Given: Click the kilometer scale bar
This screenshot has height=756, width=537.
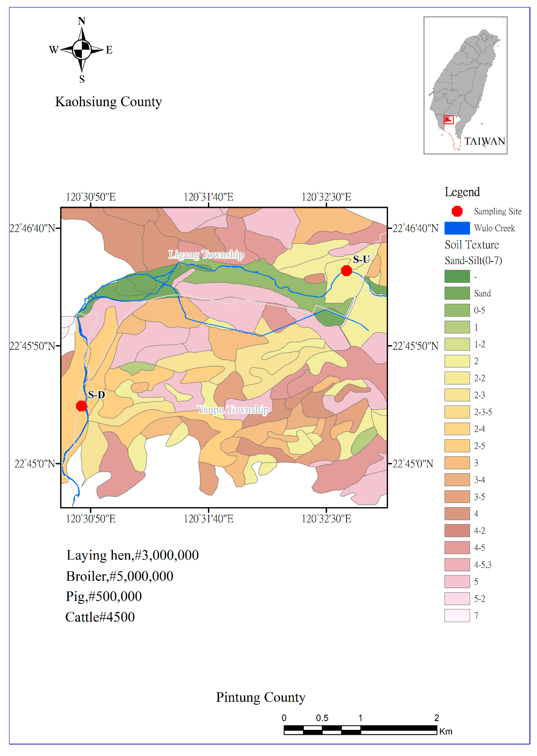Looking at the screenshot, I should point(360,730).
